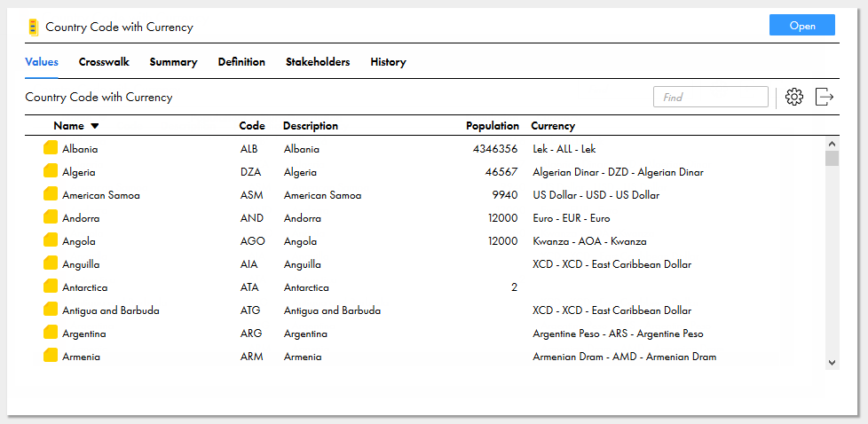Select Argentina in the Name column
The image size is (868, 424).
coord(84,334)
